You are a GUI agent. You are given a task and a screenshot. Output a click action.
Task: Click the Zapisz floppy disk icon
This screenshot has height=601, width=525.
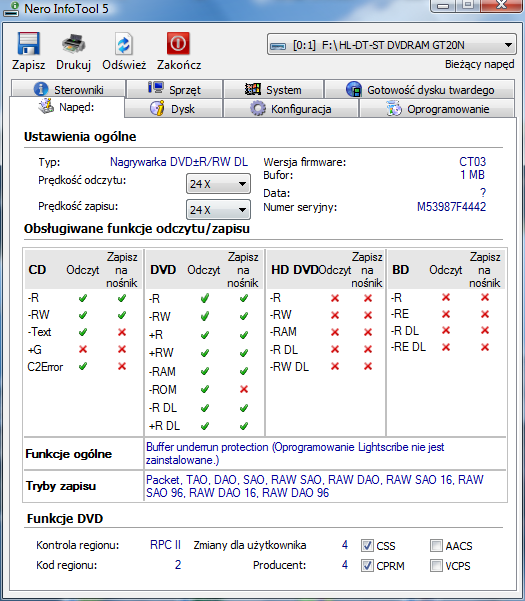28,43
